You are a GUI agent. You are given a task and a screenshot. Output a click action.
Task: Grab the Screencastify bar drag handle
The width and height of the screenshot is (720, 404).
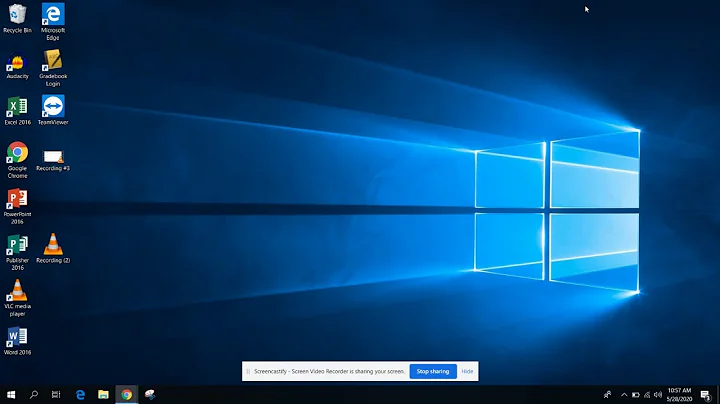(x=248, y=371)
